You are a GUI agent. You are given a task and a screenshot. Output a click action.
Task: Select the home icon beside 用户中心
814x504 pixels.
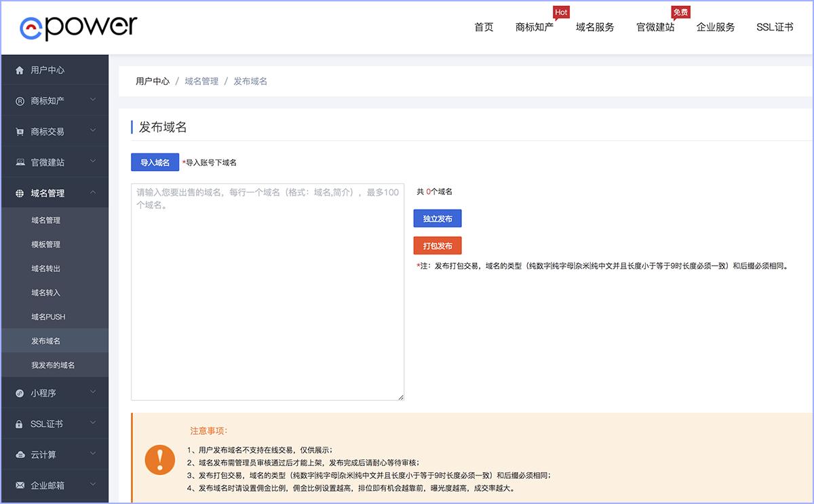[x=20, y=69]
